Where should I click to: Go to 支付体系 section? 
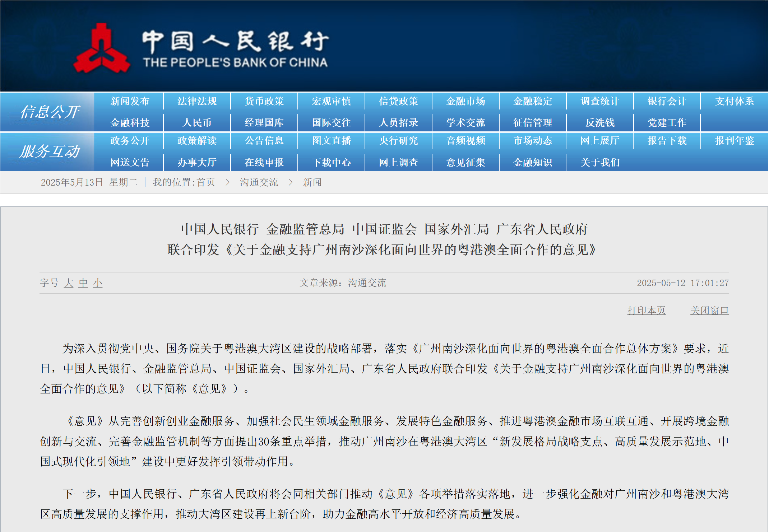[x=734, y=101]
